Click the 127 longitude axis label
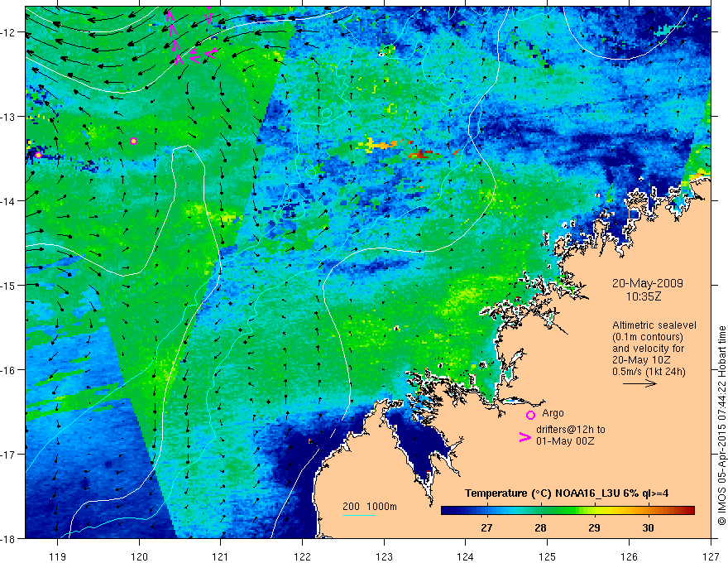This screenshot has height=563, width=728. [711, 556]
